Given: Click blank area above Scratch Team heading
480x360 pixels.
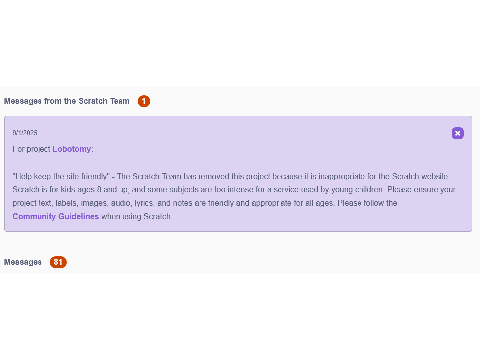Looking at the screenshot, I should coord(240,43).
